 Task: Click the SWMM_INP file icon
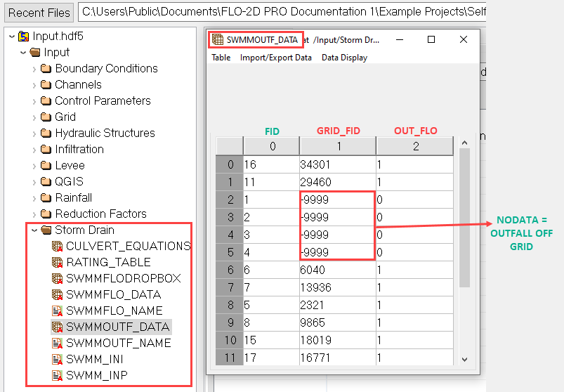coord(58,375)
